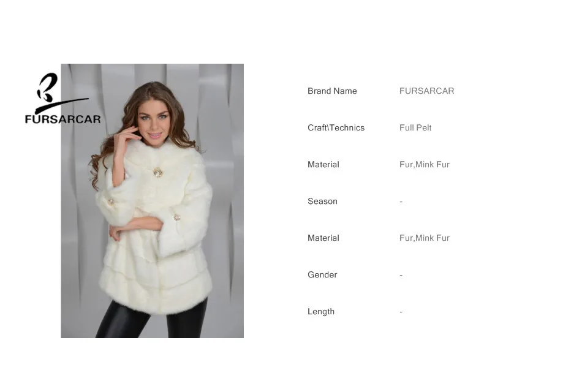Click the dash value beside Season
582x392 pixels.
401,202
